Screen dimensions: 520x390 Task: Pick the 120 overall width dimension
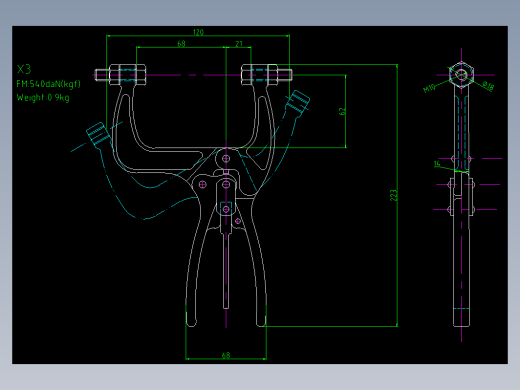[x=198, y=32]
